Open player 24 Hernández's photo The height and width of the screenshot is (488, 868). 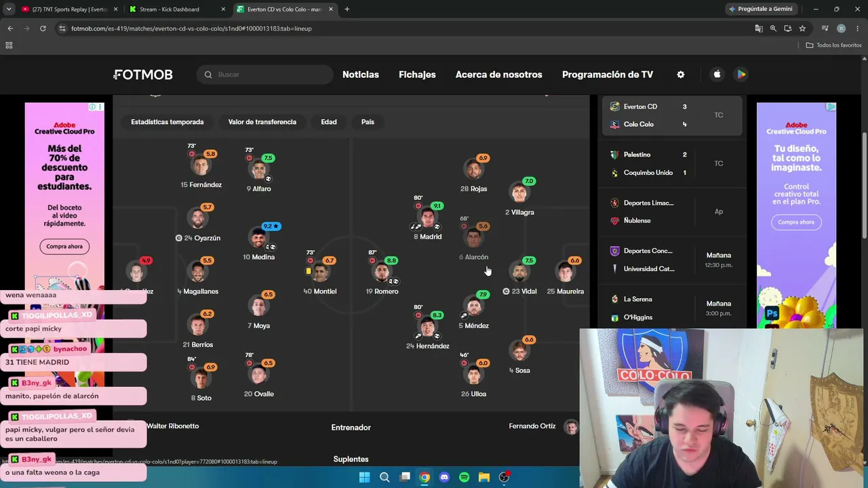point(428,327)
